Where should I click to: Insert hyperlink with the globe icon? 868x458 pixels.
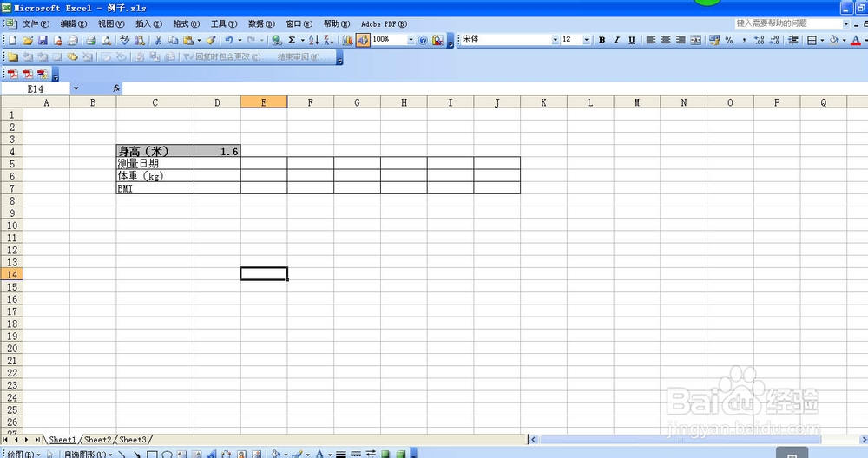click(x=277, y=40)
